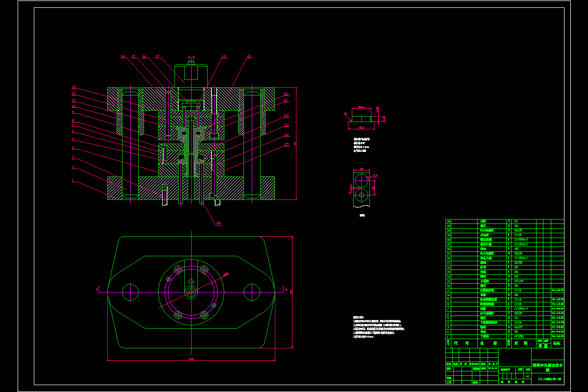588x392 pixels.
Task: Pick callout 24 right of section view
Action: pyautogui.click(x=286, y=135)
